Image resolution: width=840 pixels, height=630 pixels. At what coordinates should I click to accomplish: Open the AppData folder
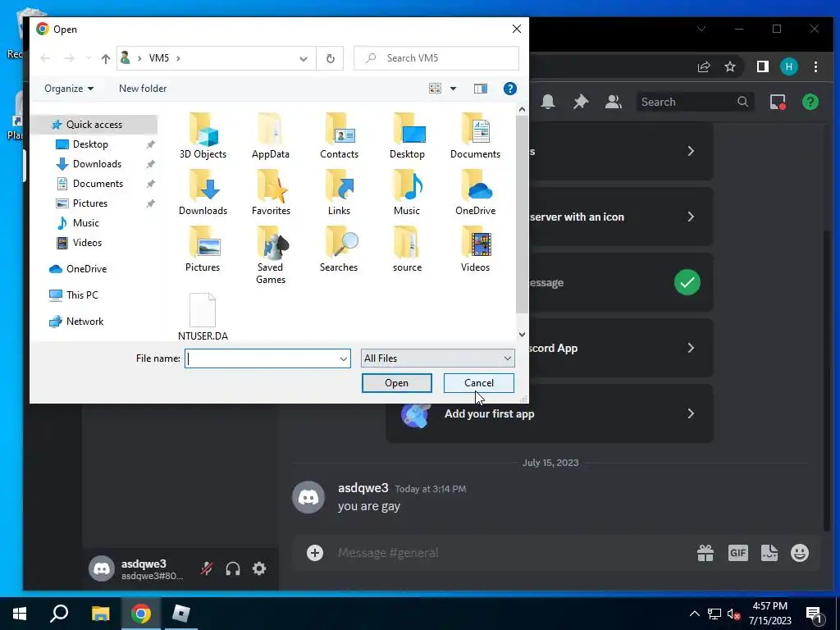[271, 136]
